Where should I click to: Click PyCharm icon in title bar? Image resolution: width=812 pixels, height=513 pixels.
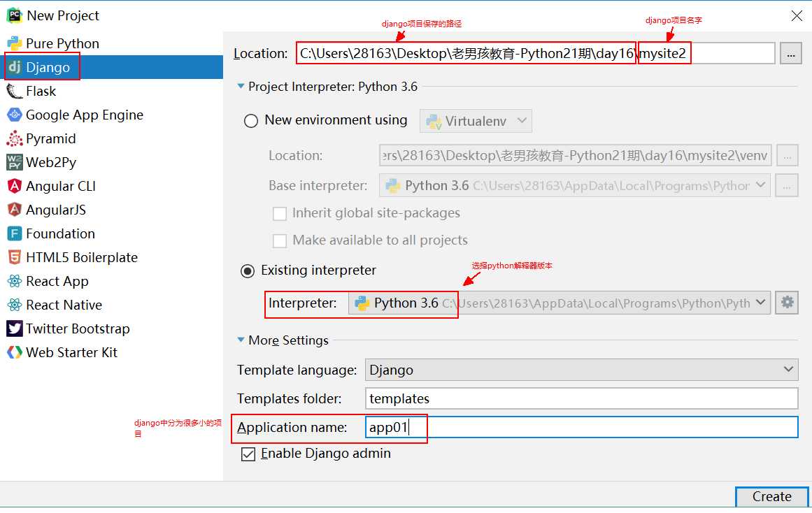click(x=14, y=15)
